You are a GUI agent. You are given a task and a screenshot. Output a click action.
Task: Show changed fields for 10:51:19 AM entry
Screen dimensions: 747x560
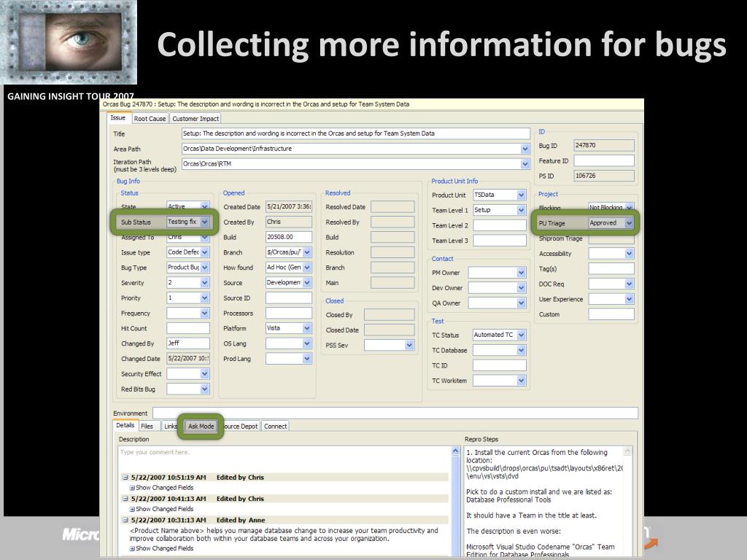pos(161,488)
